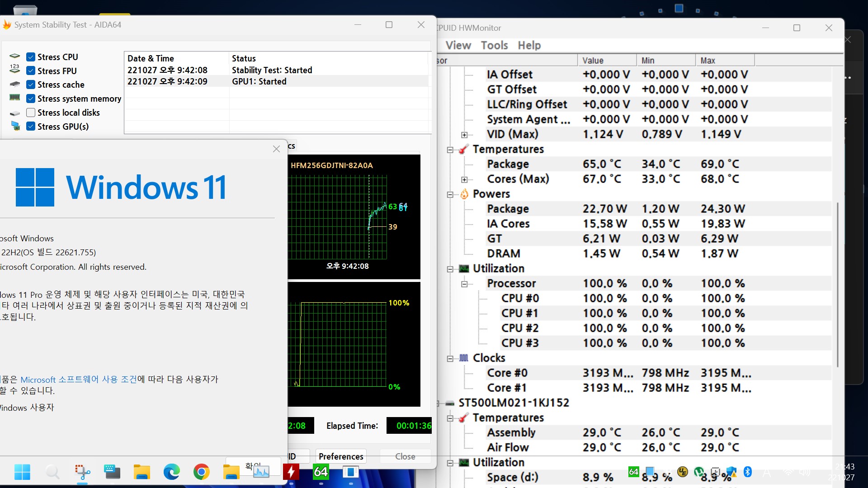Click the thermometer icon next to CPU Temperatures
The height and width of the screenshot is (488, 868).
(463, 149)
